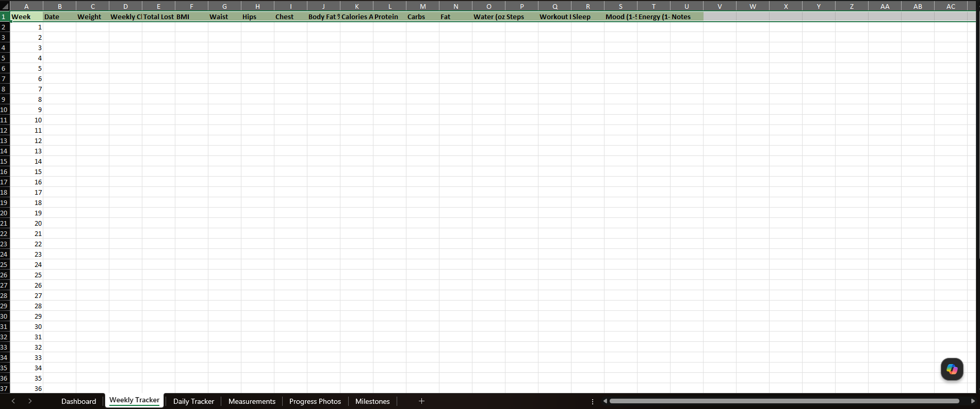Click the week 25 cell in column A

tap(26, 275)
